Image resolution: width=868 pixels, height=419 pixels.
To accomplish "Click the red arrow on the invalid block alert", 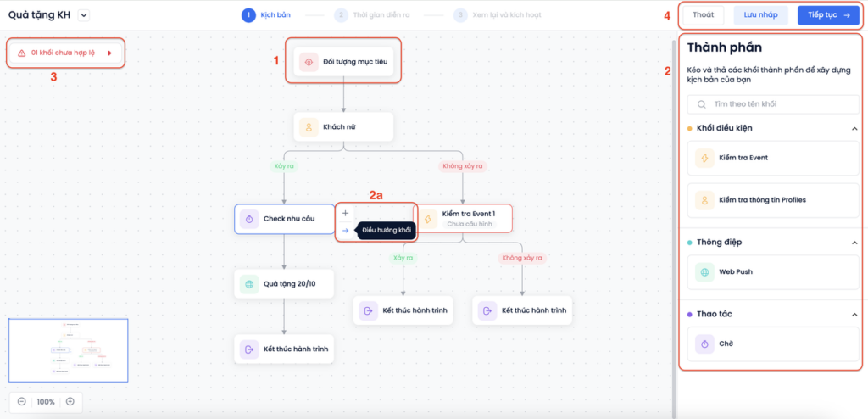I will (109, 53).
